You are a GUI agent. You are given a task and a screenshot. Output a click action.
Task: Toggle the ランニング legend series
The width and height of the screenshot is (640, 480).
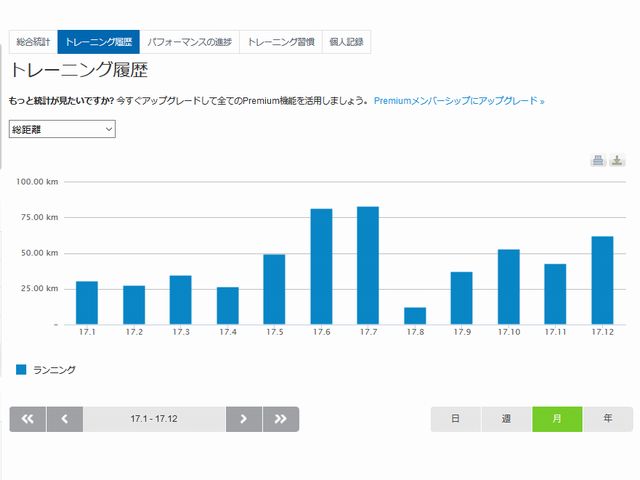(x=46, y=369)
